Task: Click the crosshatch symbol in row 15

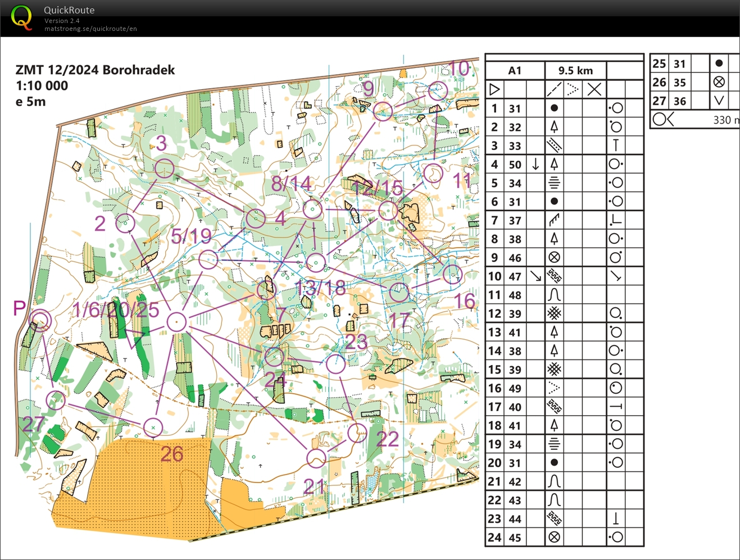Action: 554,369
